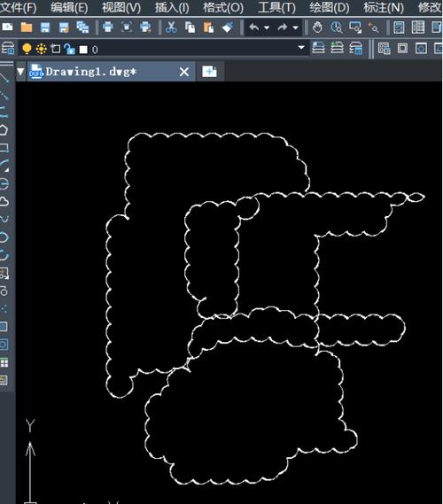The height and width of the screenshot is (504, 443).
Task: Open the 标注(N) menu
Action: pos(384,7)
